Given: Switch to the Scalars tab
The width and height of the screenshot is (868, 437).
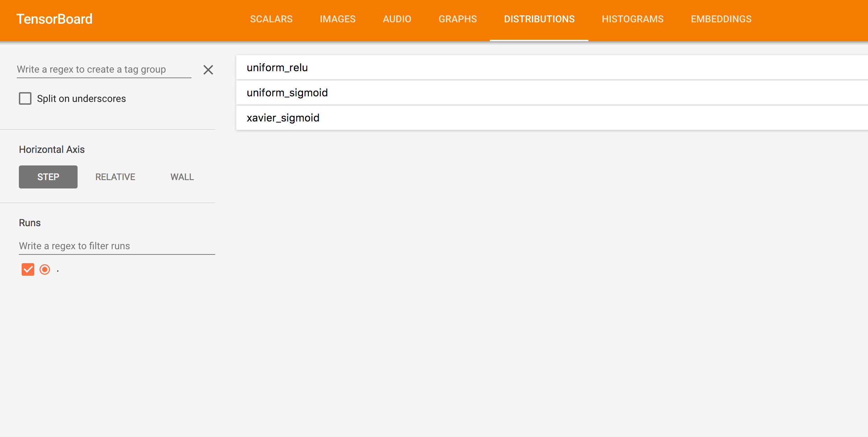Looking at the screenshot, I should coord(271,19).
